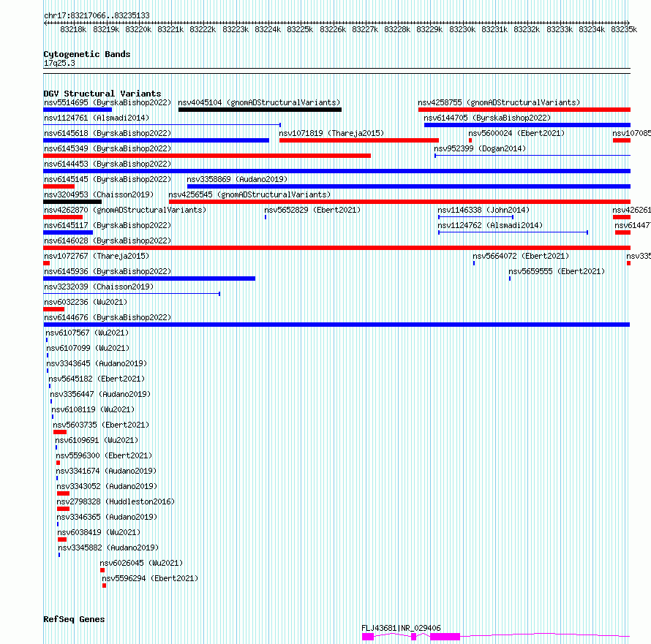The image size is (651, 644).
Task: Click nsv6038419 (Wu2021) label
Action: click(99, 532)
